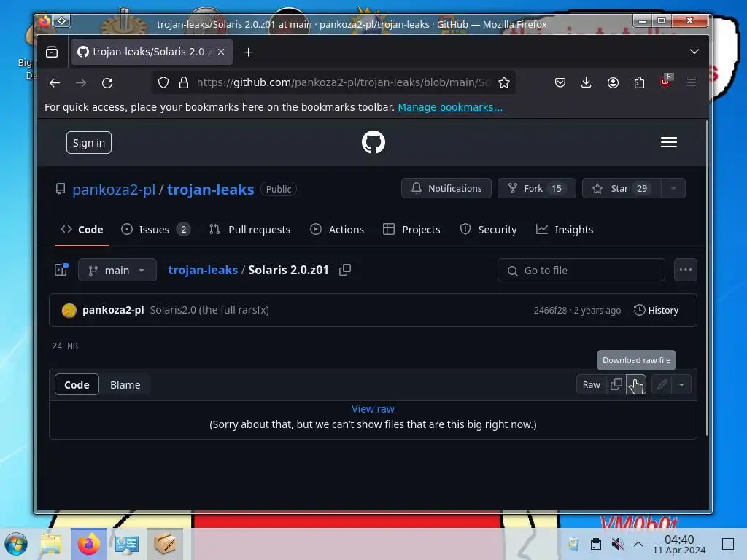Expand the list all tabs chevron
The image size is (747, 560).
(694, 52)
